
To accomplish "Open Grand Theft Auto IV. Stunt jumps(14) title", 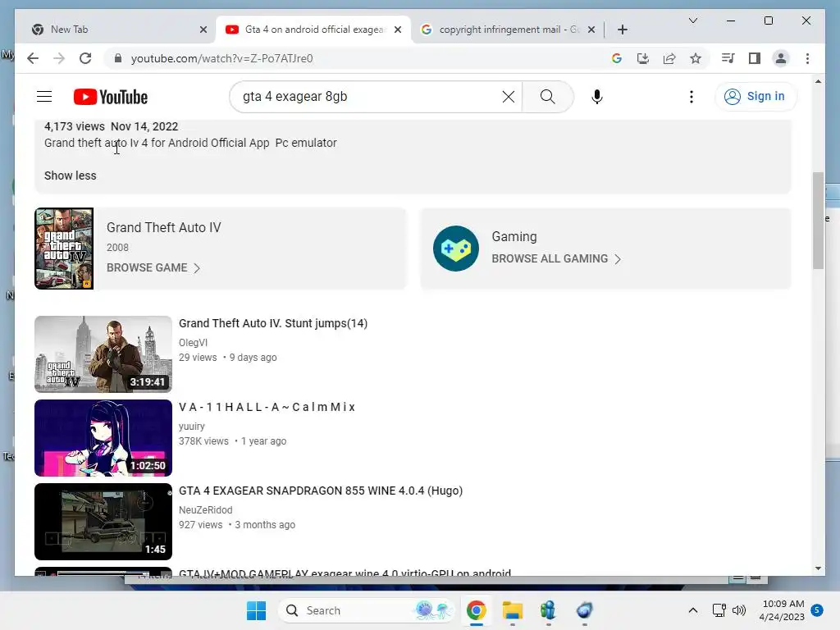I will point(272,323).
